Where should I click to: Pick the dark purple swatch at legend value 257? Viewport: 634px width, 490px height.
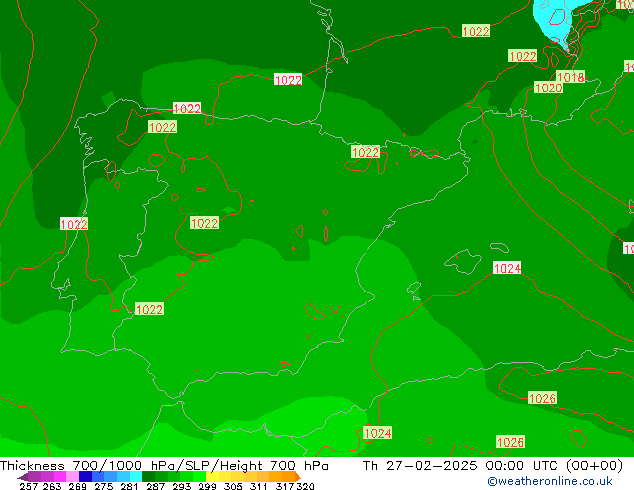click(x=34, y=477)
